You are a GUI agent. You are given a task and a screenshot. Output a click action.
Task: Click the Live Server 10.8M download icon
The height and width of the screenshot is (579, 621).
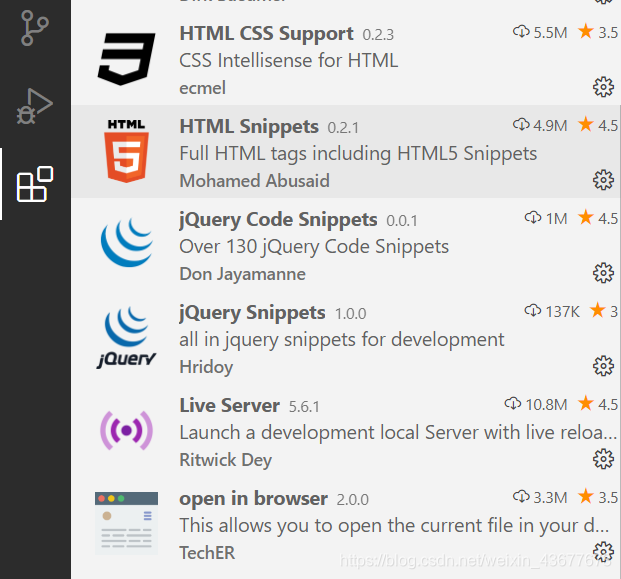pos(513,404)
